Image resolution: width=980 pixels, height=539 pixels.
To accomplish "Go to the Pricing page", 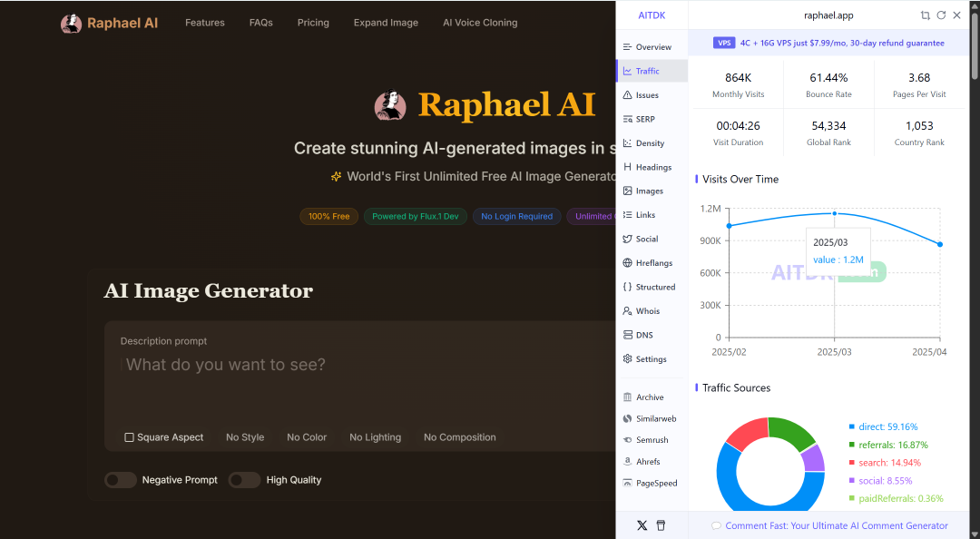I will pos(313,23).
